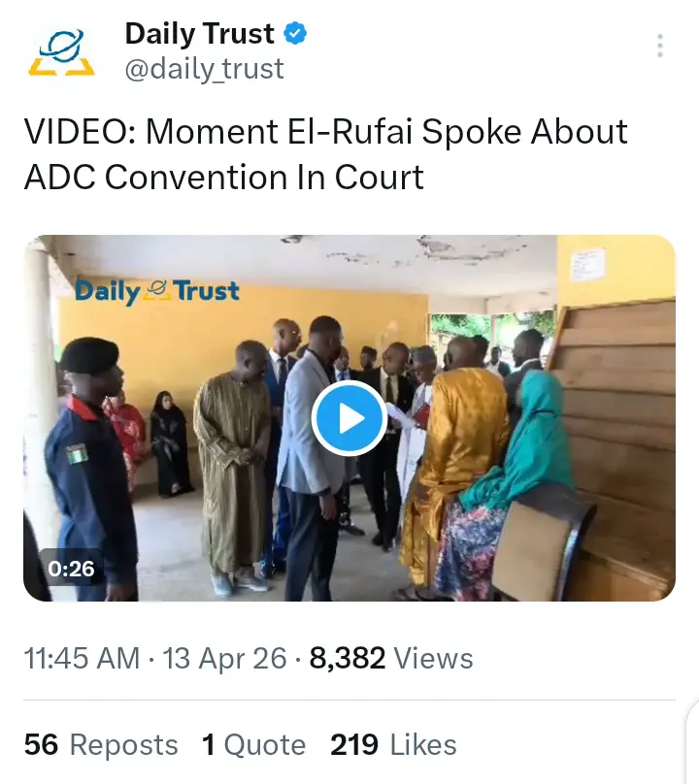Open the Daily Trust profile avatar
The image size is (699, 784).
pyautogui.click(x=60, y=52)
